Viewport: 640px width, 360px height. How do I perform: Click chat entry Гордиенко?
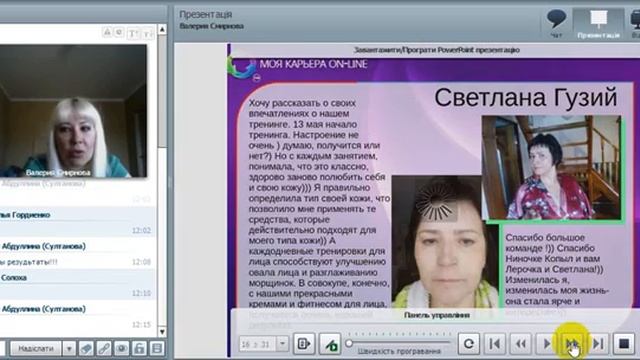(25, 215)
